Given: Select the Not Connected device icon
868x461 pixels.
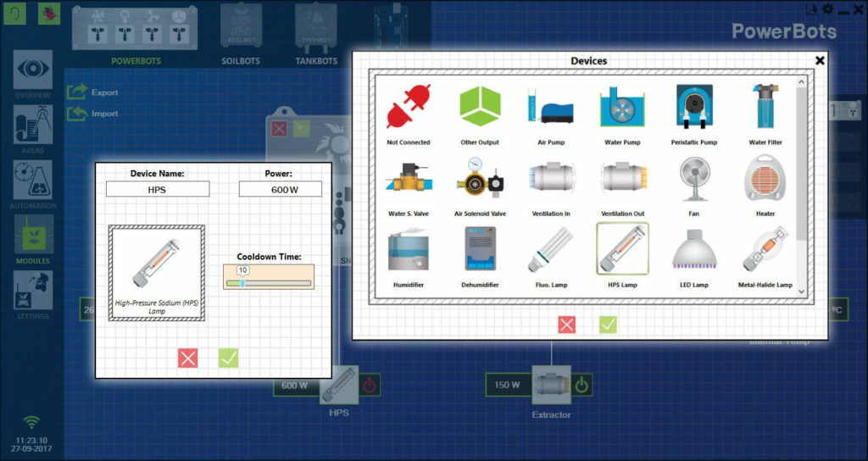Looking at the screenshot, I should click(409, 106).
